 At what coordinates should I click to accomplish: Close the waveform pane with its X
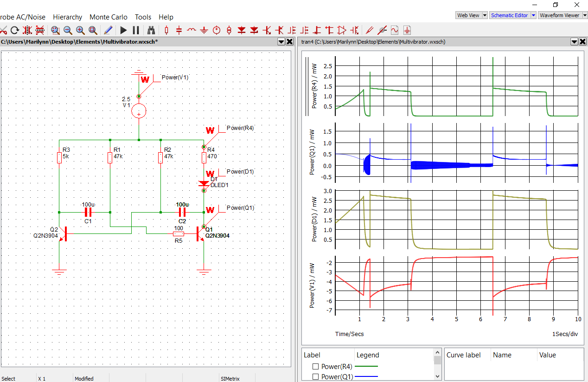pos(583,42)
